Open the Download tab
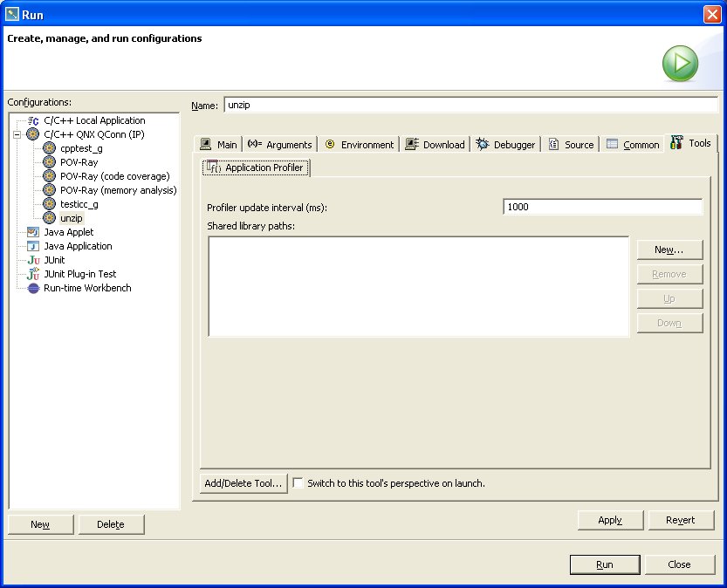This screenshot has height=588, width=727. tap(435, 144)
